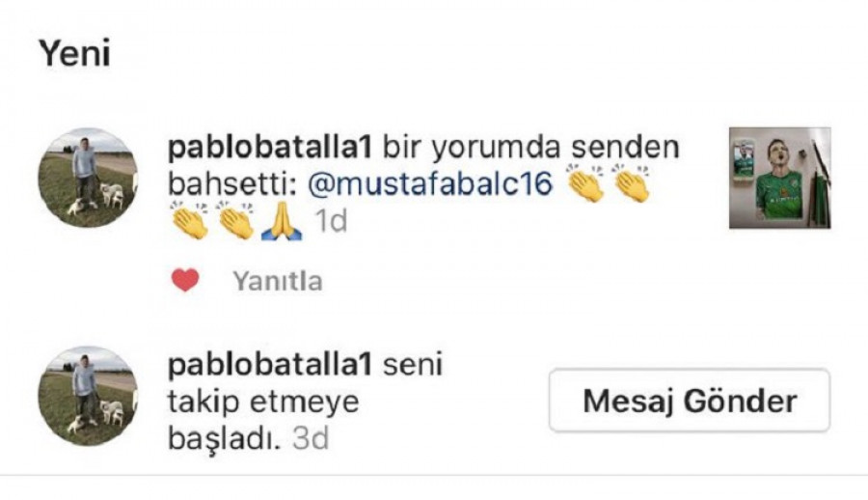The image size is (868, 500).
Task: Click Yanıtla to reply to the comment
Action: point(278,281)
